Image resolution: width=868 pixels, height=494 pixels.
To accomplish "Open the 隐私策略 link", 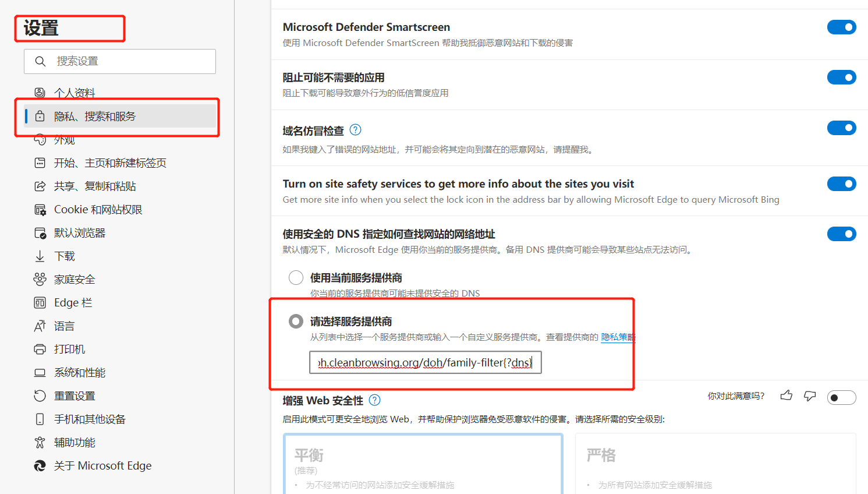I will tap(618, 337).
